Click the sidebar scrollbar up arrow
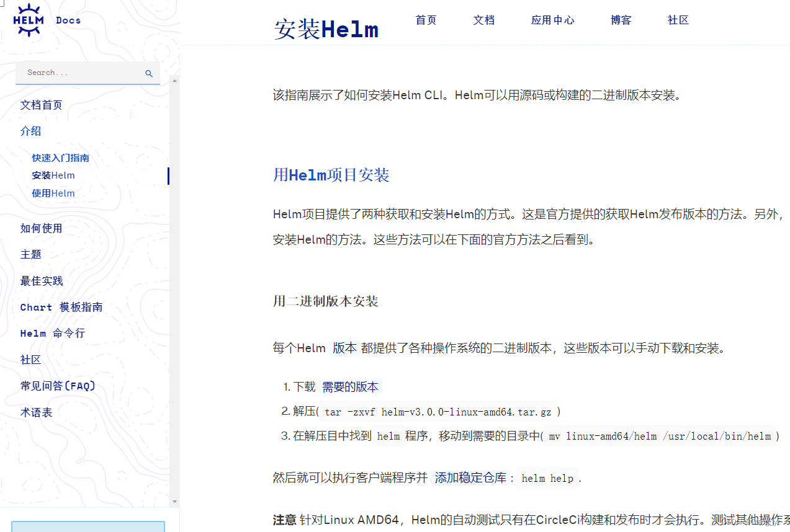Screen dimensions: 790x532 (174, 80)
